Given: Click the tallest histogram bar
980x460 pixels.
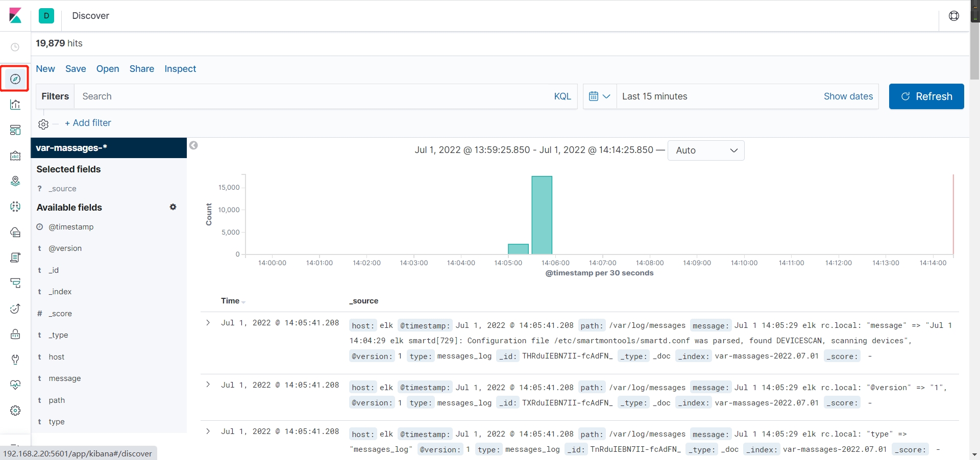Looking at the screenshot, I should (x=542, y=215).
